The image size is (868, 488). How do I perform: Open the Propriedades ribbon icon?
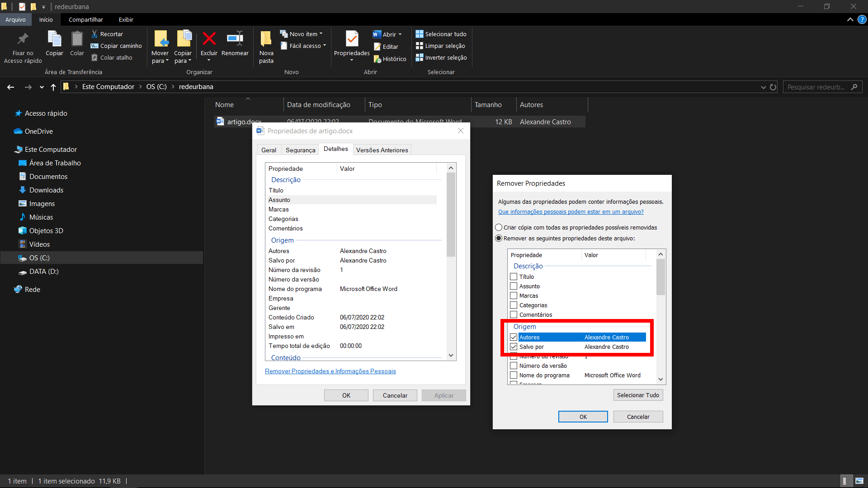[352, 39]
